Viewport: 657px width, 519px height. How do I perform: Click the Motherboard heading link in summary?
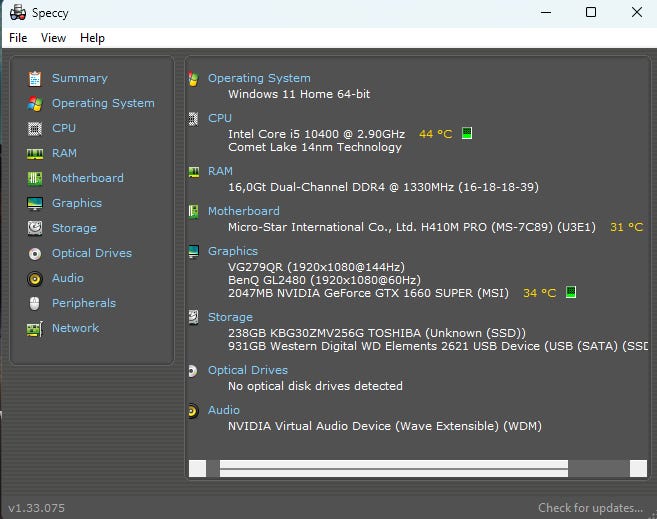[x=244, y=211]
